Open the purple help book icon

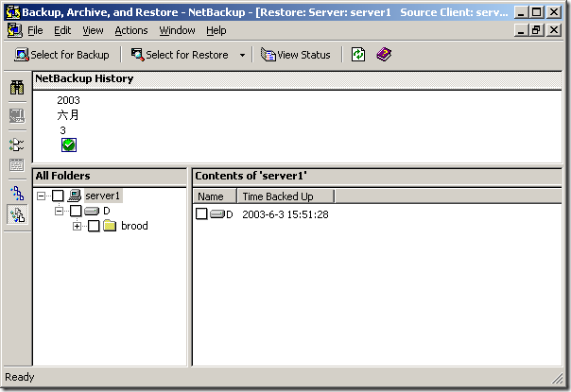coord(384,55)
